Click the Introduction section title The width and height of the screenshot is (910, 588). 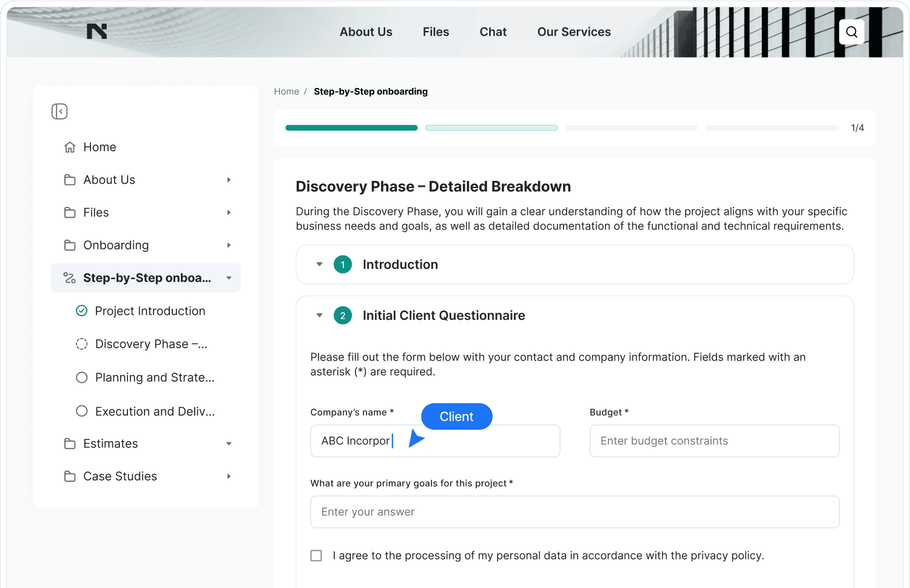point(400,265)
